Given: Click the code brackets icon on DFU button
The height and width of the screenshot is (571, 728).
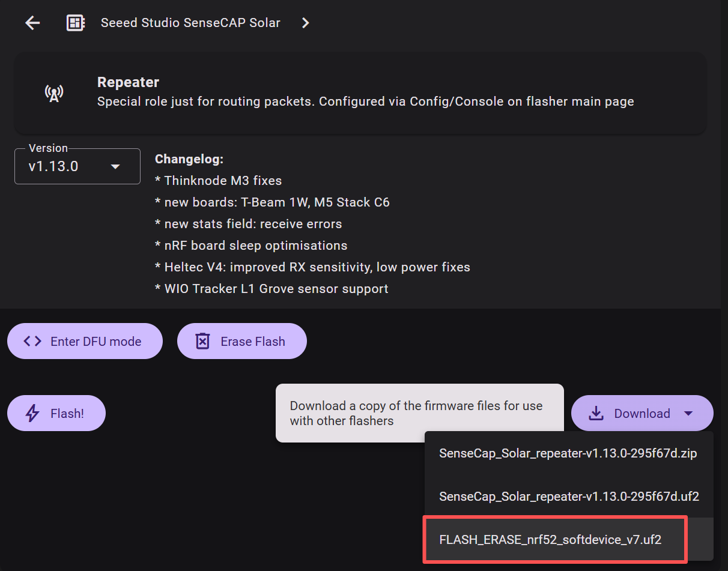Looking at the screenshot, I should 32,342.
